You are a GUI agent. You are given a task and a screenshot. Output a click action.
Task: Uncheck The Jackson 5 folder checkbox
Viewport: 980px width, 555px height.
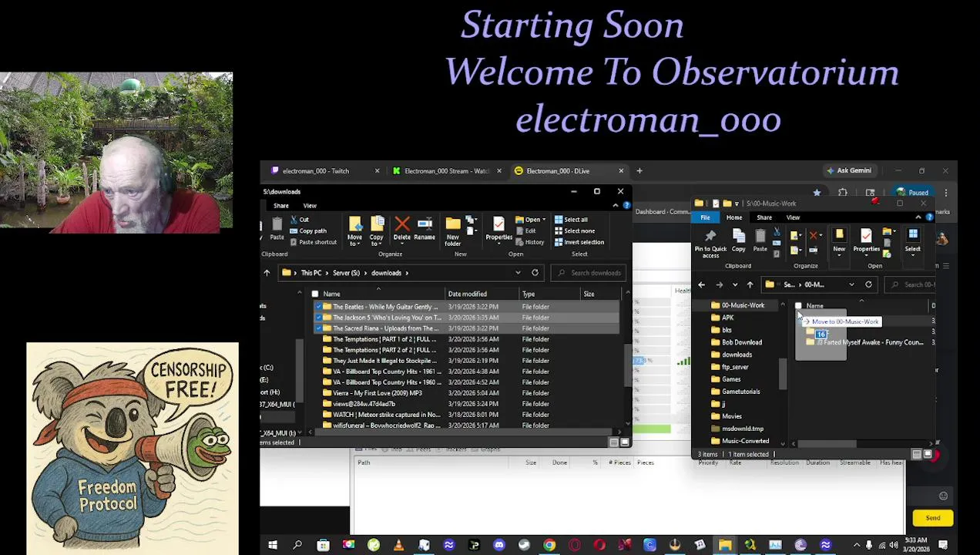317,318
